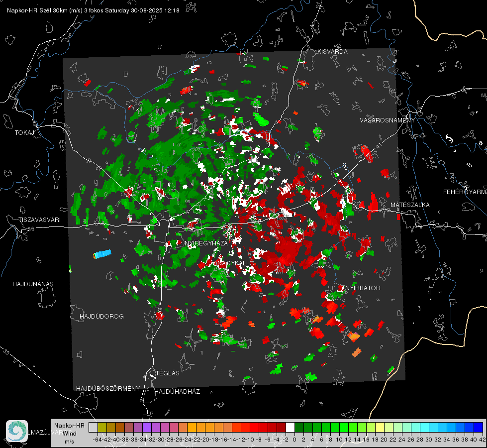Click the VÁSÁROSNAMÉNY map label
The width and height of the screenshot is (487, 448).
(388, 120)
